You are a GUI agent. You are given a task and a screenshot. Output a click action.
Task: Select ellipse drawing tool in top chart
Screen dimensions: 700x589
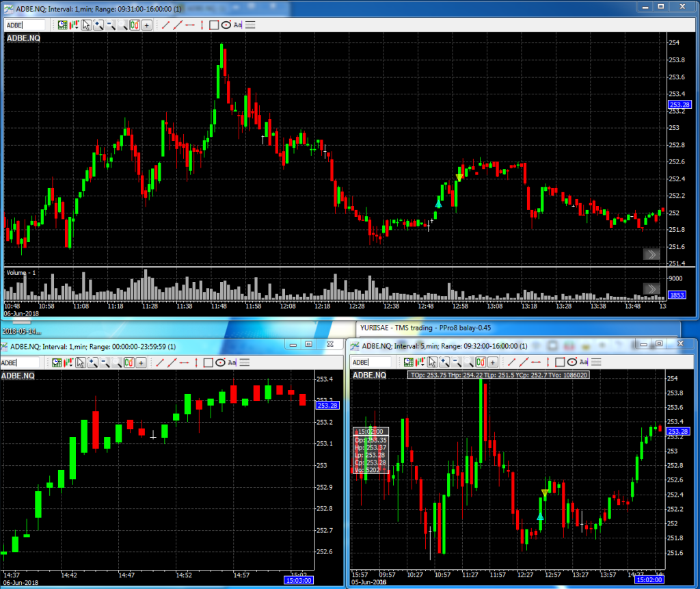coord(226,25)
